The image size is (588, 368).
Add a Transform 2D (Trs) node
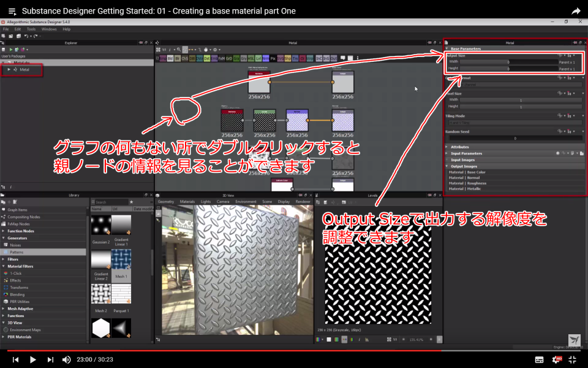(295, 58)
